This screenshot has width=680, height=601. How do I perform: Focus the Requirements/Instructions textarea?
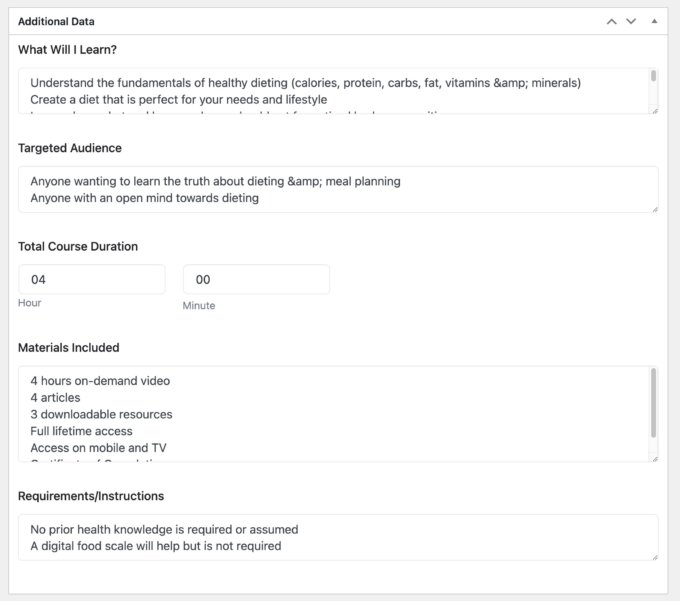(x=338, y=538)
